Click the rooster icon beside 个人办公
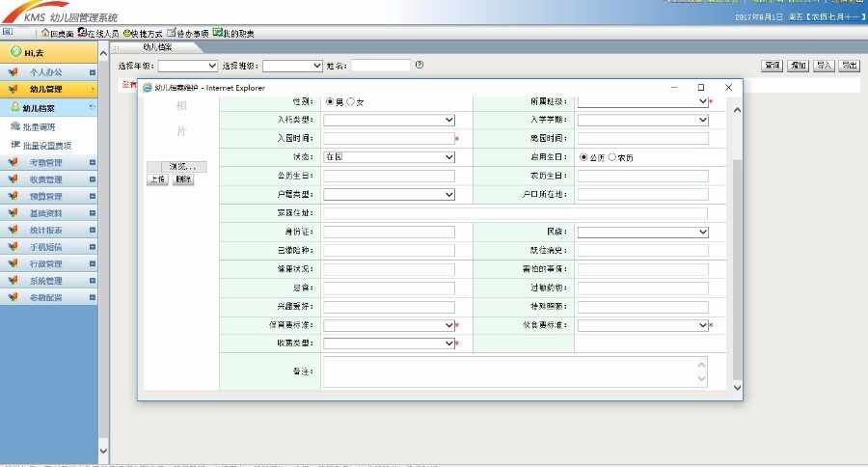 pyautogui.click(x=13, y=72)
